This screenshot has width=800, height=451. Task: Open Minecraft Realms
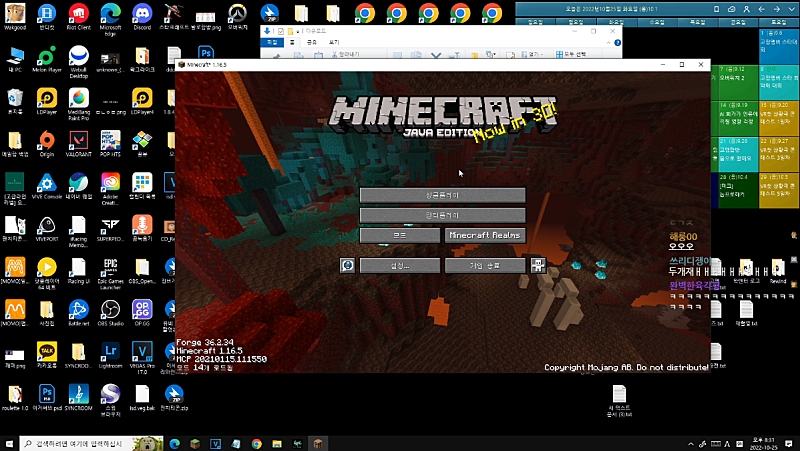tap(485, 235)
